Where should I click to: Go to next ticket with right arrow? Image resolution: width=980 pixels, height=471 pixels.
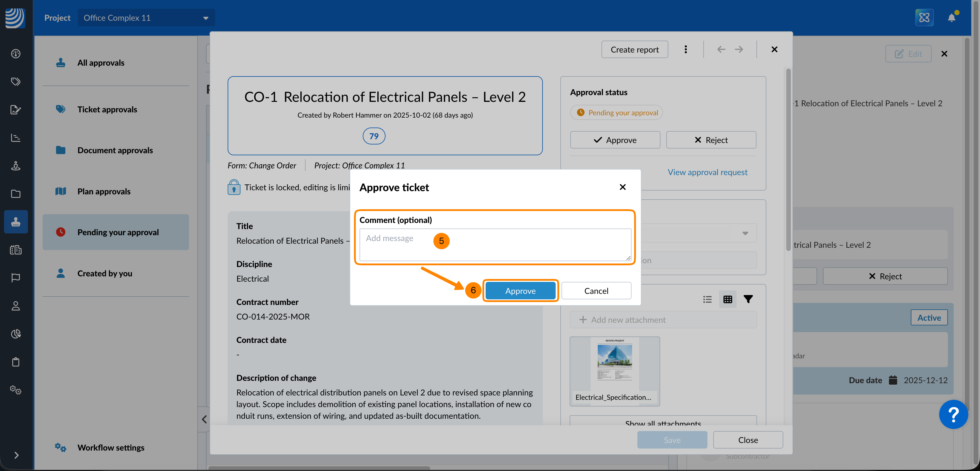click(739, 49)
